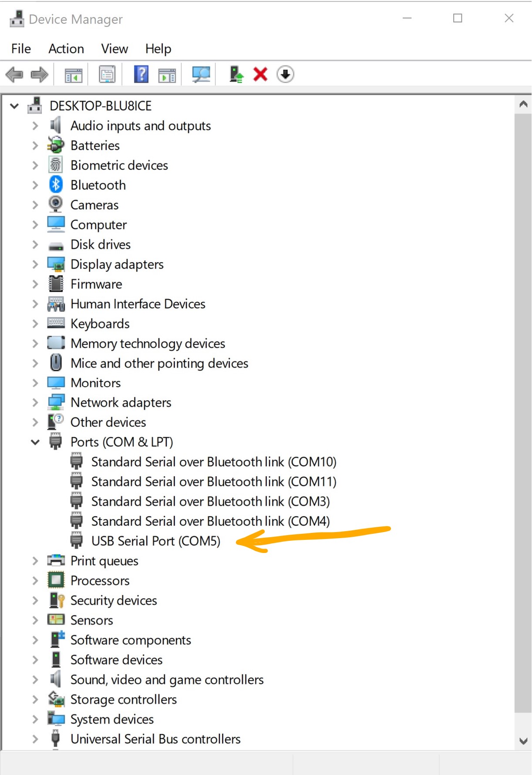
Task: Click the Disable device down-arrow icon
Action: pyautogui.click(x=285, y=74)
